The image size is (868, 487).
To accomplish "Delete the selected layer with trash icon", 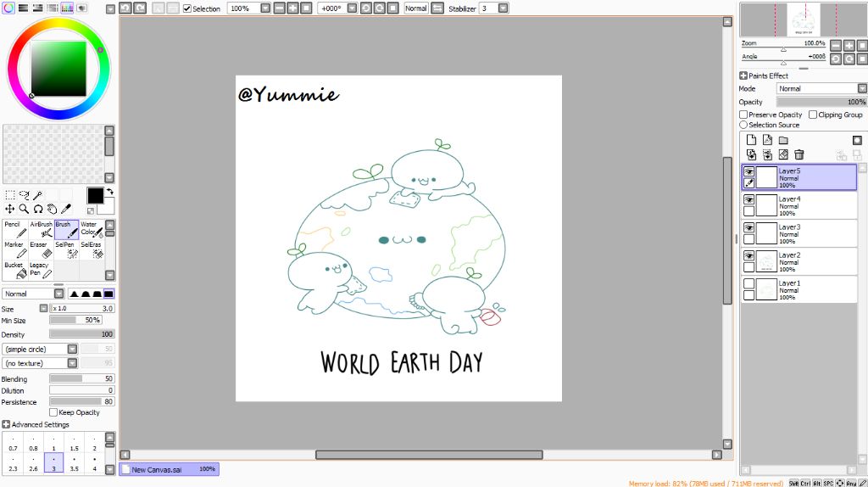I will [x=798, y=154].
